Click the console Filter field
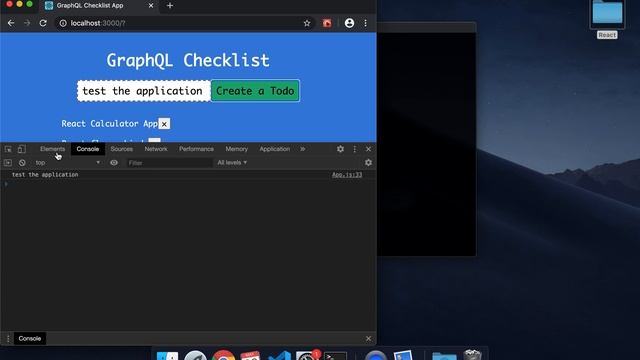Image resolution: width=640 pixels, height=360 pixels. [169, 163]
